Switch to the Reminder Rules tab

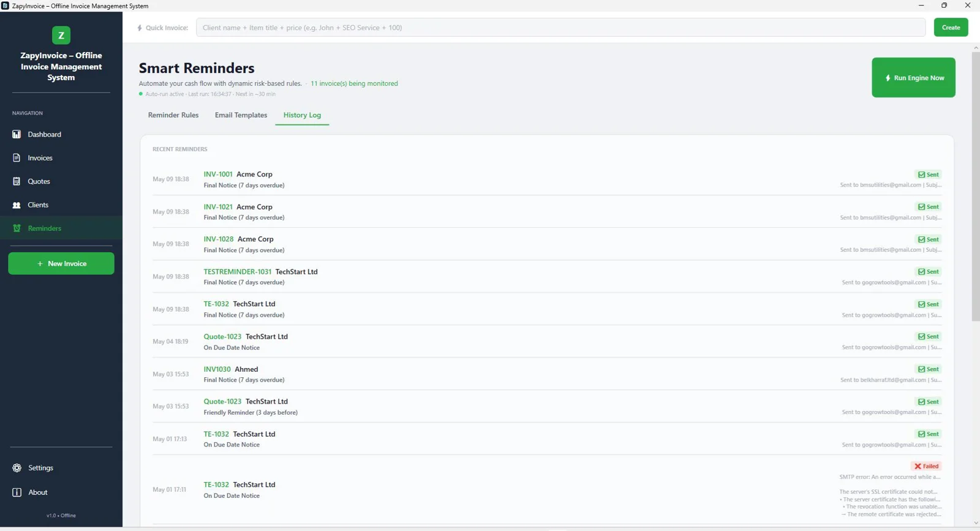(x=173, y=115)
